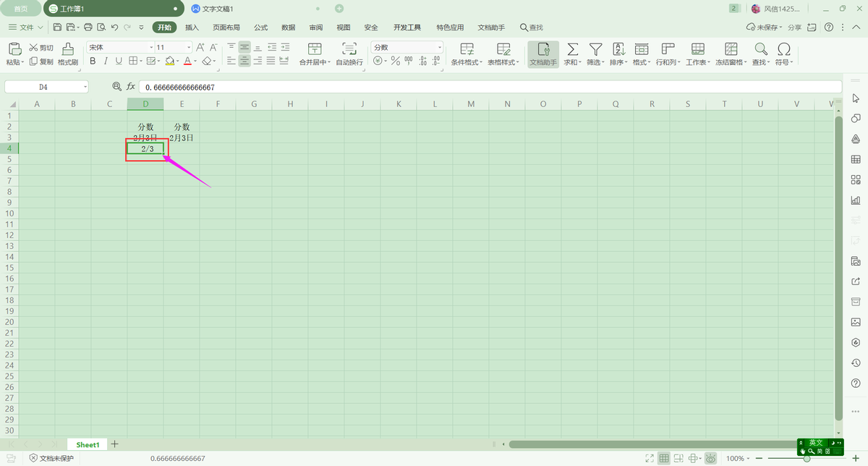Toggle Wrap Text (自动换行)
This screenshot has width=868, height=466.
pos(349,49)
